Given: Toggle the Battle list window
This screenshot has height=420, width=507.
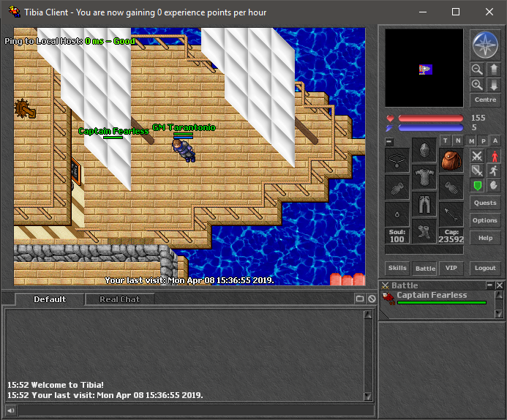Looking at the screenshot, I should pos(425,269).
